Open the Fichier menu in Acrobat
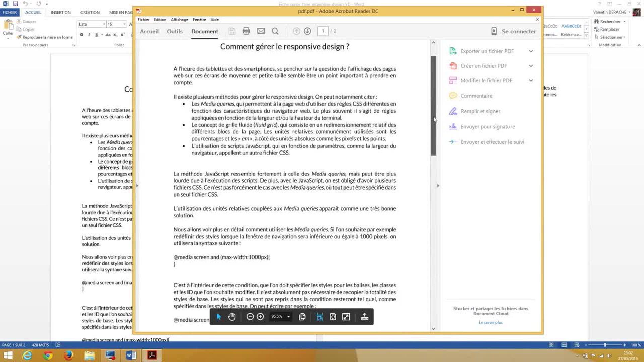Viewport: 644px width, 362px height. point(143,20)
